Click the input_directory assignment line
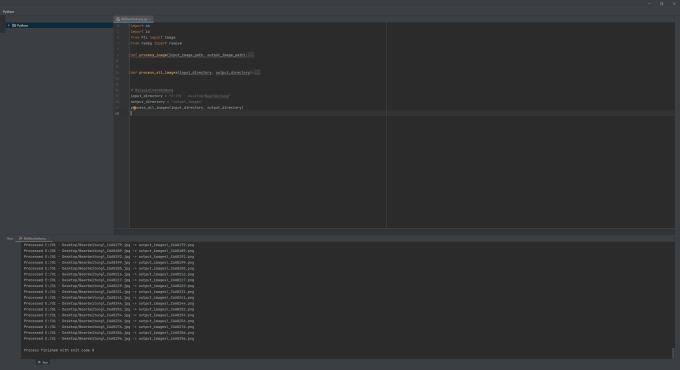The image size is (680, 370). tap(180, 96)
